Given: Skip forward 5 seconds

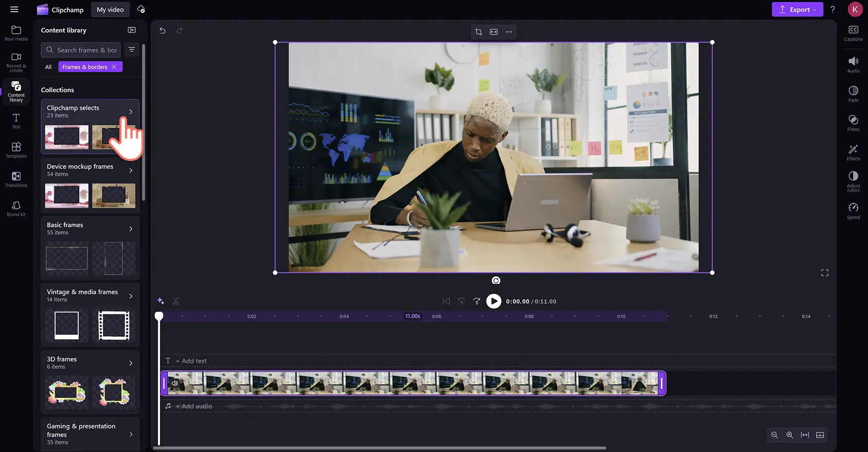Looking at the screenshot, I should (x=477, y=301).
